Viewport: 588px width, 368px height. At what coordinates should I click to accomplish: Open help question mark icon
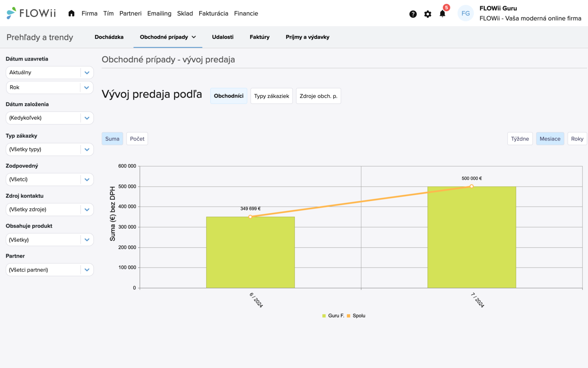coord(413,14)
